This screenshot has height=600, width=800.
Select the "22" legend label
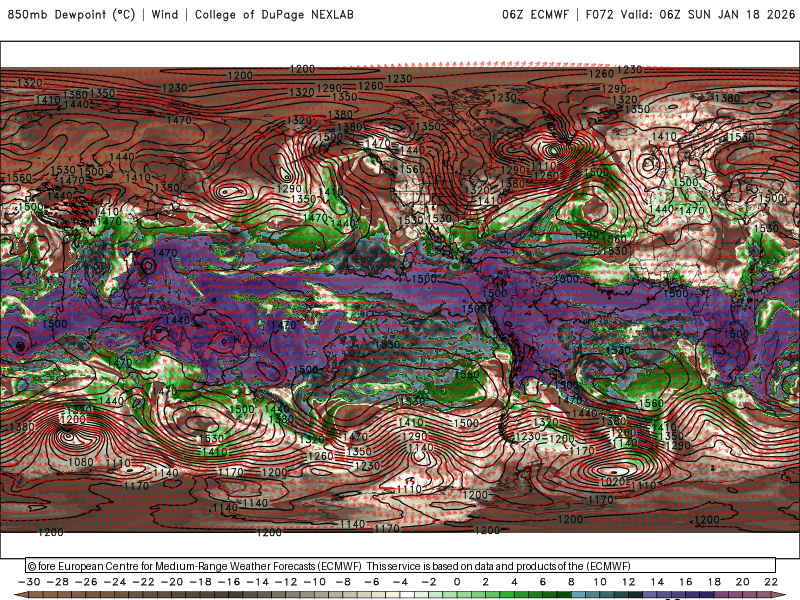[771, 582]
